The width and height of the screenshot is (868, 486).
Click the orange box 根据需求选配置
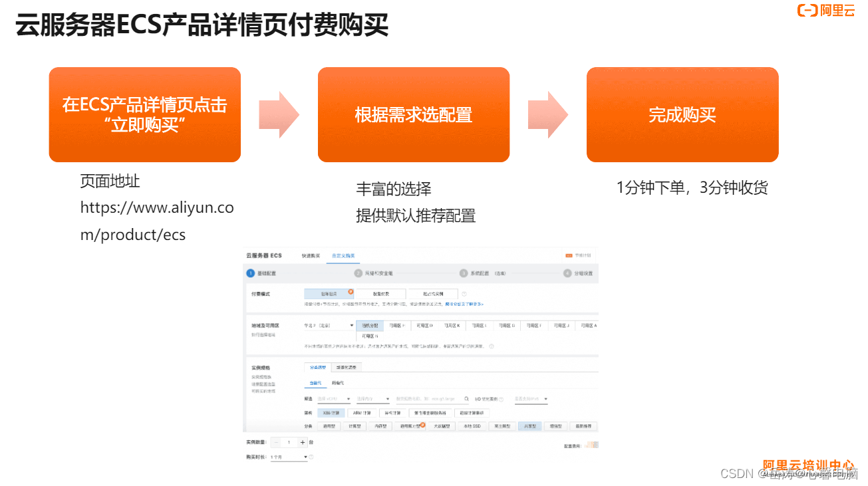(x=414, y=114)
